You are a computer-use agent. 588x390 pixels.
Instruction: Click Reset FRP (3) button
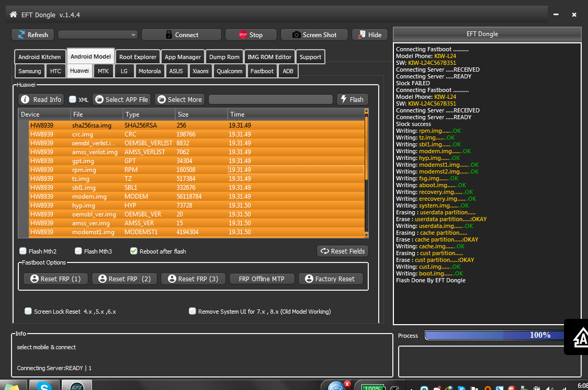pyautogui.click(x=193, y=279)
